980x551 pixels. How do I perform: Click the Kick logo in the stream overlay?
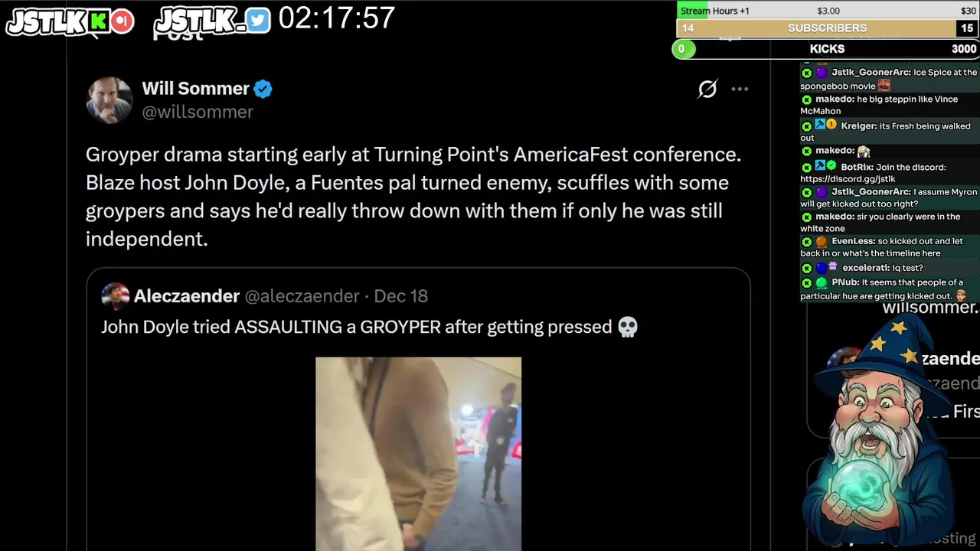(98, 21)
